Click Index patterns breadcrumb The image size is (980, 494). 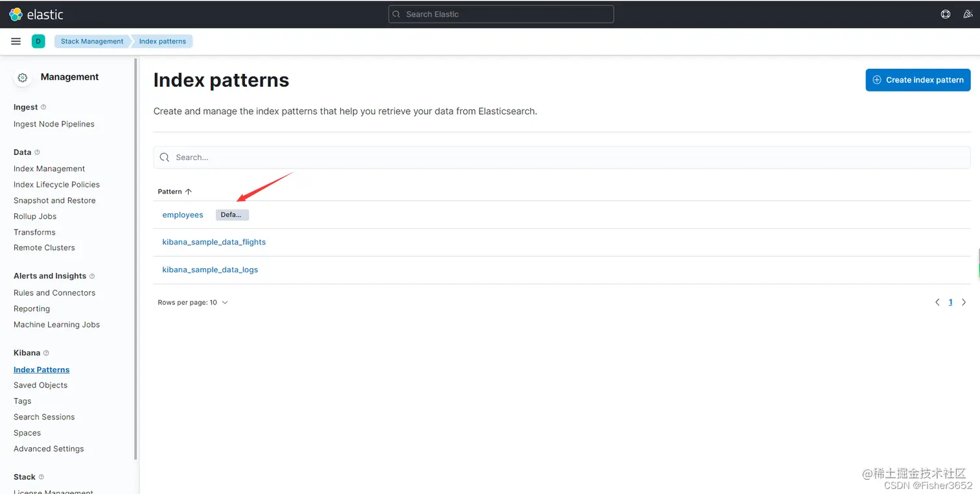163,41
